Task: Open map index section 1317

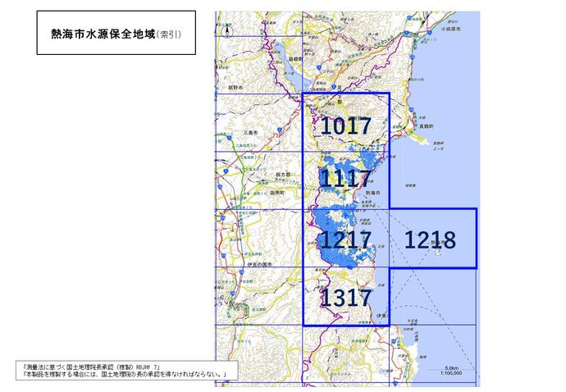Action: [346, 297]
